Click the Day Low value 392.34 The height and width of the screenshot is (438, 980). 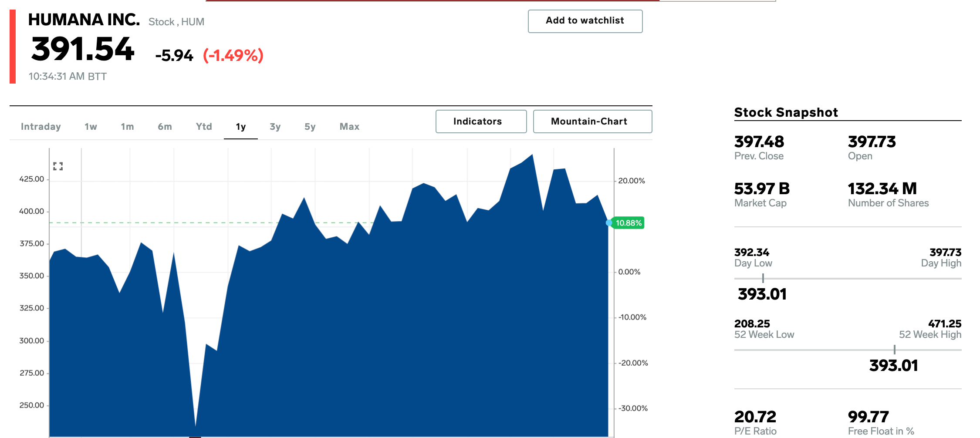[752, 252]
